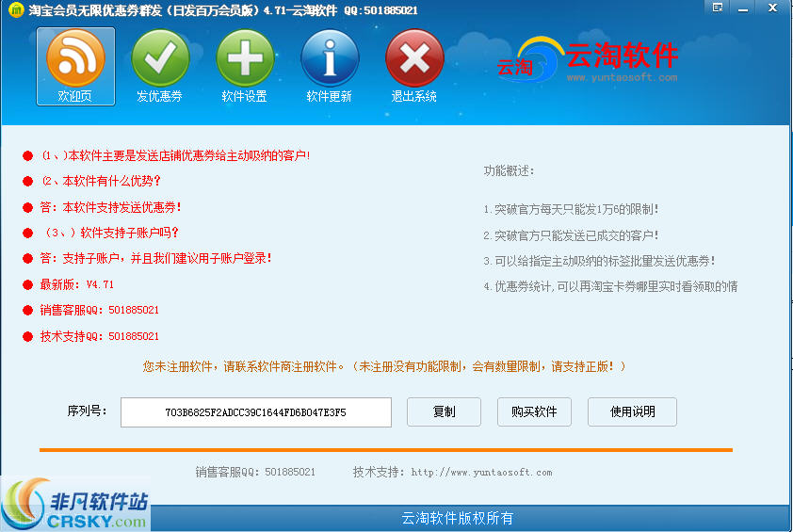
Task: Open 软件设置 green plus icon
Action: click(245, 66)
